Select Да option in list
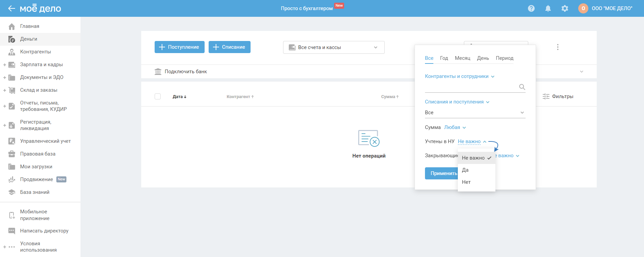 point(476,170)
